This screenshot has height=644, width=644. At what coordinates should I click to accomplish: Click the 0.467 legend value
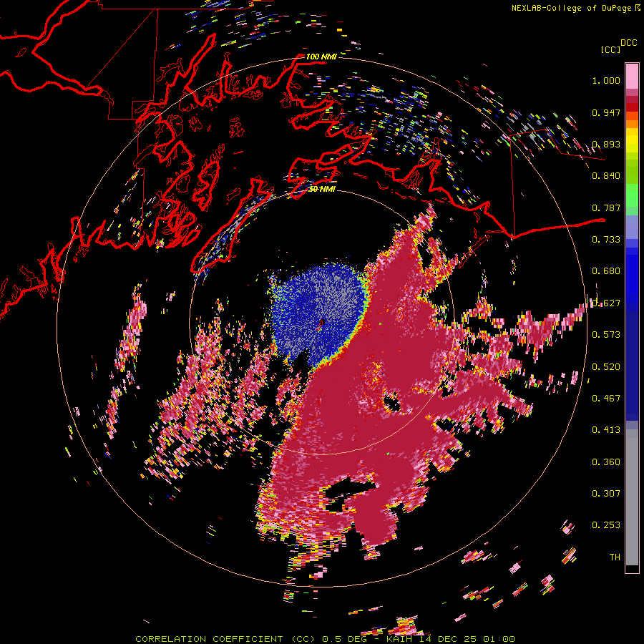click(x=606, y=399)
